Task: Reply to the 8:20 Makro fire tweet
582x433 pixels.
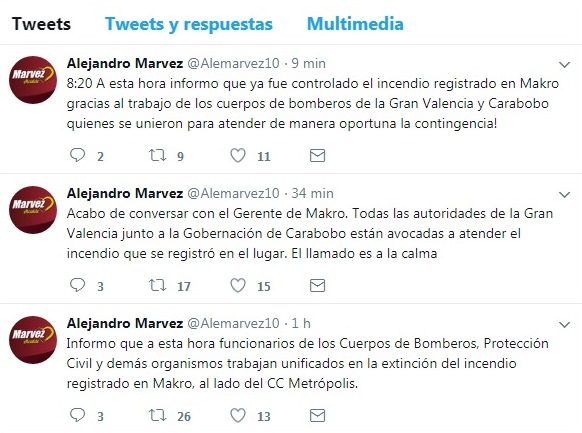Action: pyautogui.click(x=77, y=155)
